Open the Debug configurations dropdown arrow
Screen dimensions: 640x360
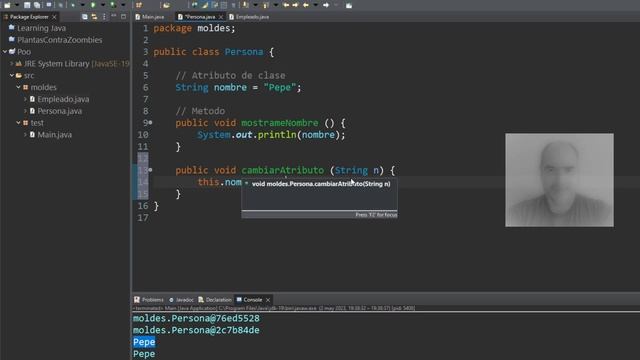click(83, 5)
